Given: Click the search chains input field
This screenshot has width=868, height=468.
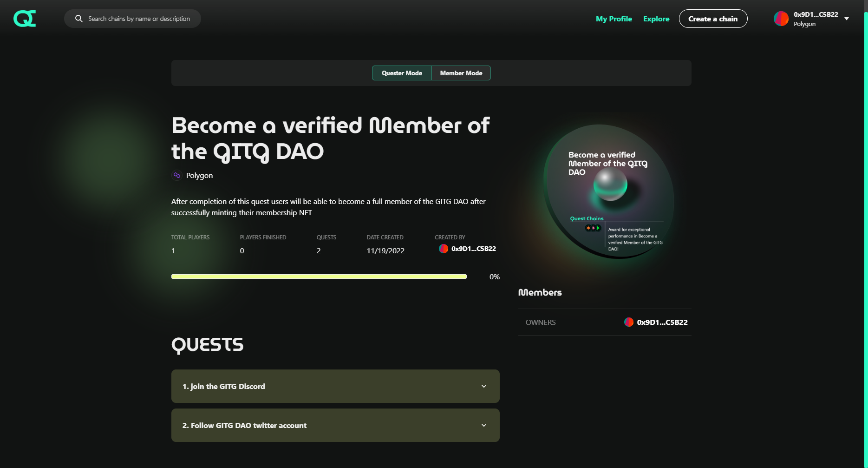Looking at the screenshot, I should point(132,19).
